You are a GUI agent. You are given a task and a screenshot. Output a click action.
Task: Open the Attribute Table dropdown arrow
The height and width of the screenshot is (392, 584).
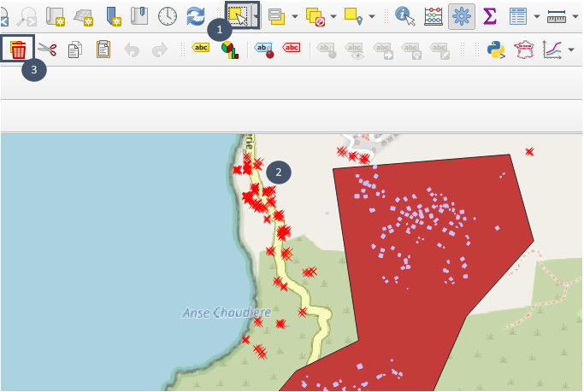(536, 16)
